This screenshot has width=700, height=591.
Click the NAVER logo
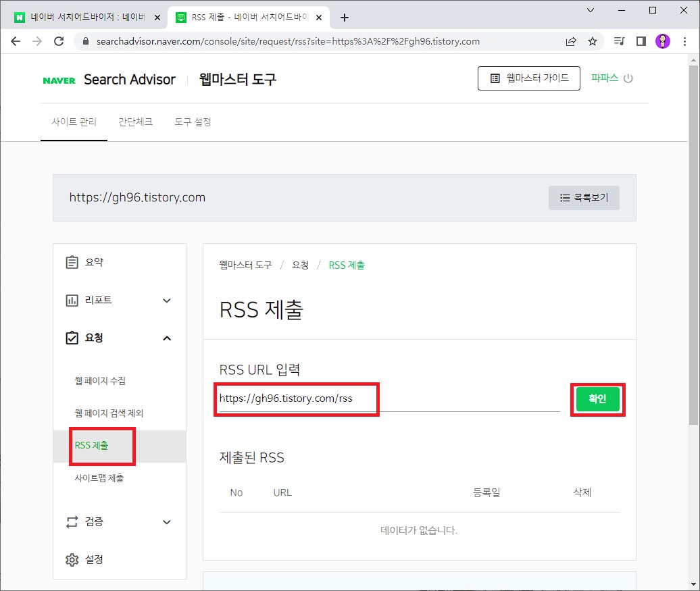coord(59,80)
